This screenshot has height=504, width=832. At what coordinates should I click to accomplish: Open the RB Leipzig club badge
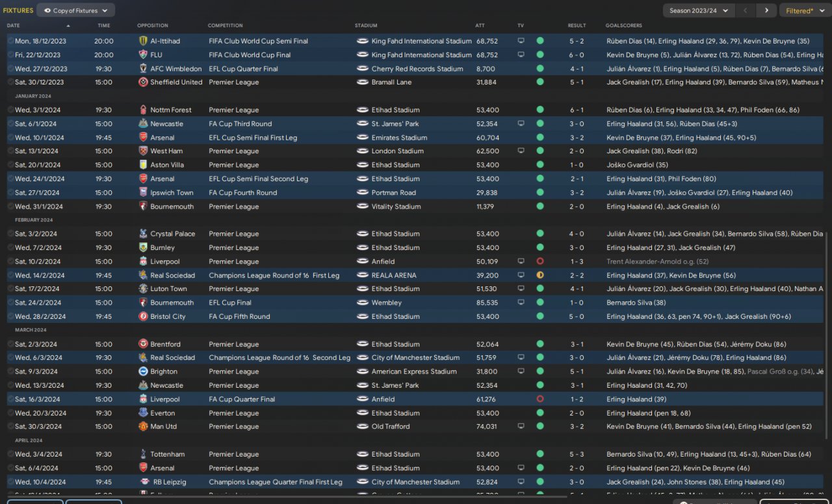145,482
